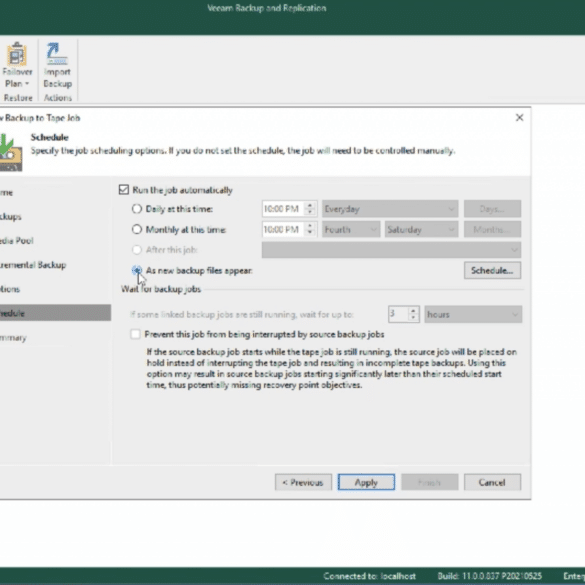Expand the After this job dropdown
585x585 pixels.
point(391,250)
